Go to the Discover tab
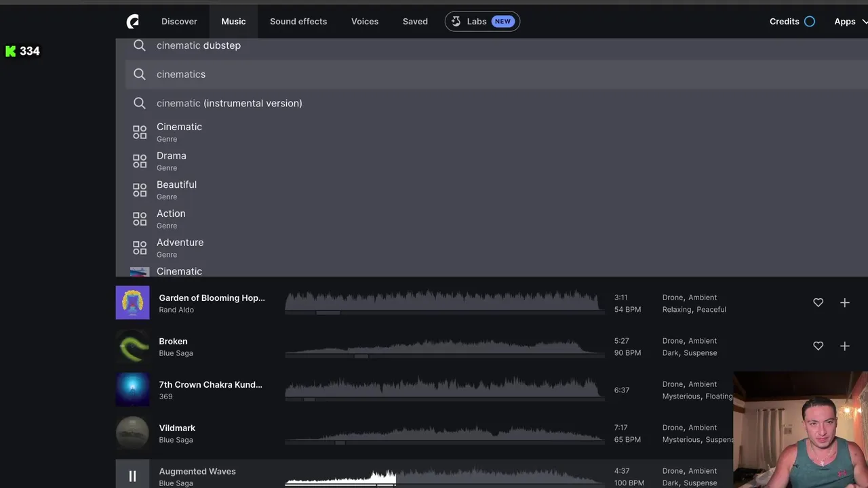 coord(179,22)
